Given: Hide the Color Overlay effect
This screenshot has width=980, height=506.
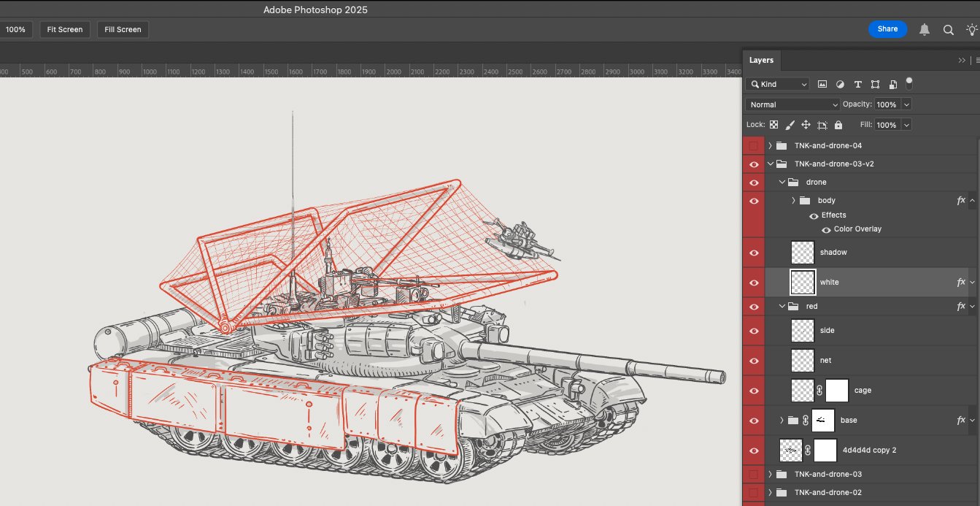Looking at the screenshot, I should click(826, 229).
